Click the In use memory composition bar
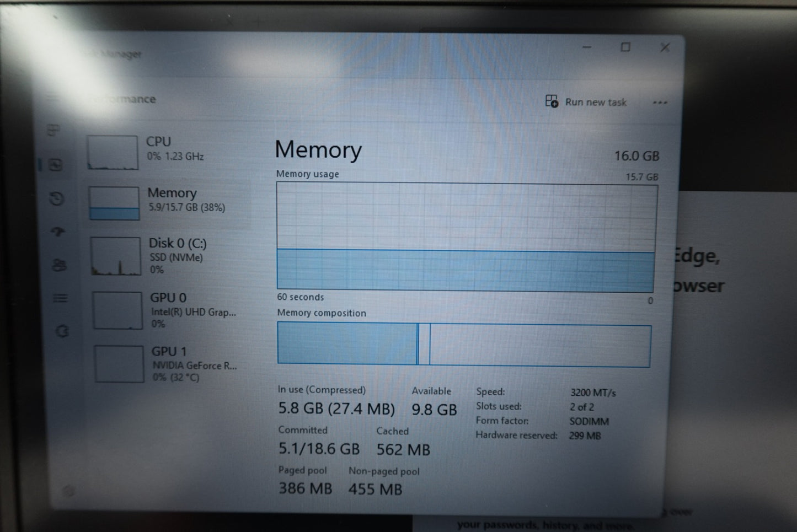797x532 pixels. coord(347,343)
